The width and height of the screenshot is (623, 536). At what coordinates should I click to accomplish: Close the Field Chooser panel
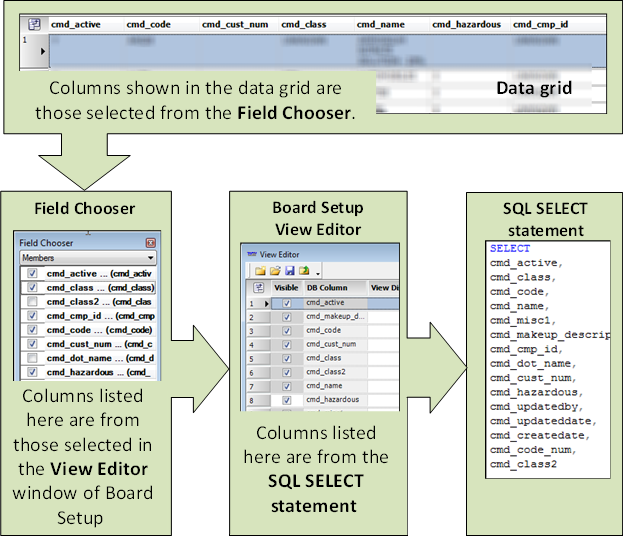151,242
